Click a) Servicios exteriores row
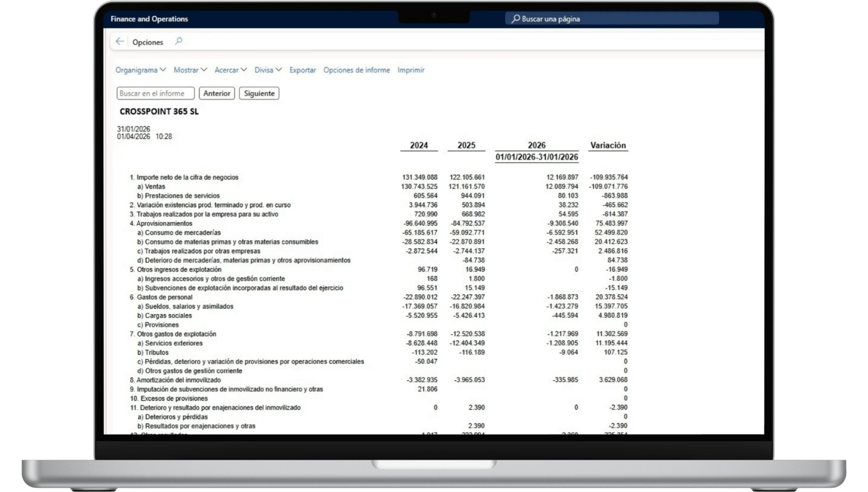The height and width of the screenshot is (492, 868). 170,343
